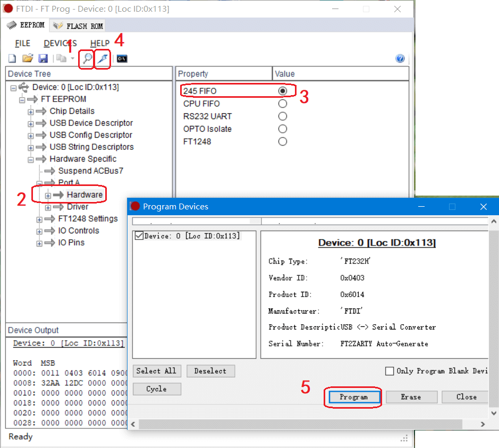Click the horizontal scrollbar in Program Devices
The image size is (499, 448).
click(x=301, y=424)
